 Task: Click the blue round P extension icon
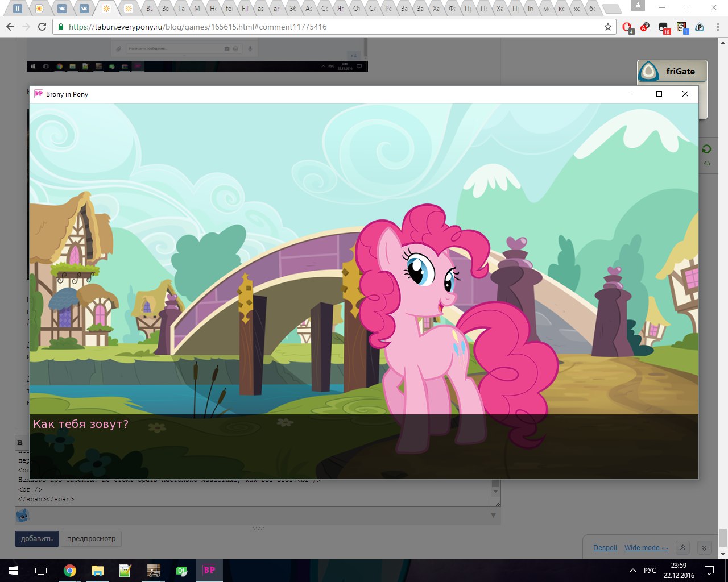click(700, 27)
